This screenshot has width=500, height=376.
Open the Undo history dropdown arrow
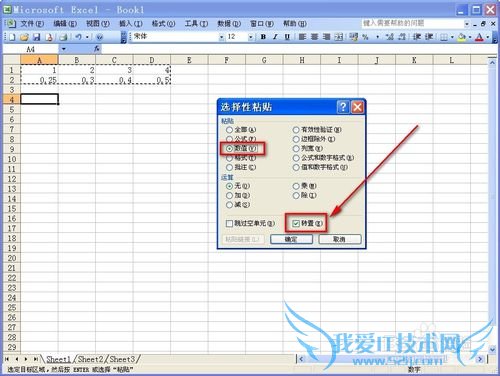point(87,37)
